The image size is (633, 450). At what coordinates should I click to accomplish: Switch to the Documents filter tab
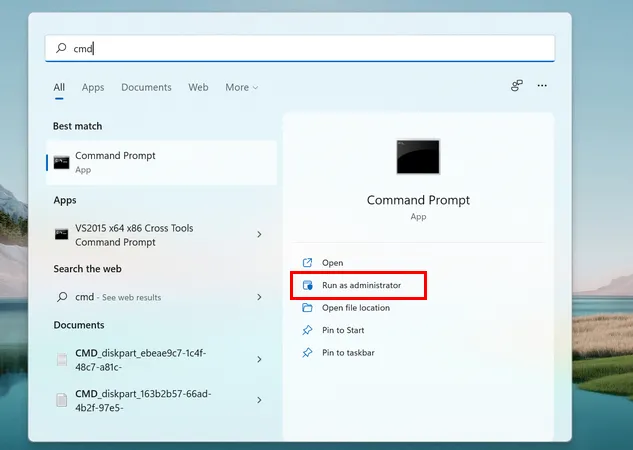coord(146,88)
